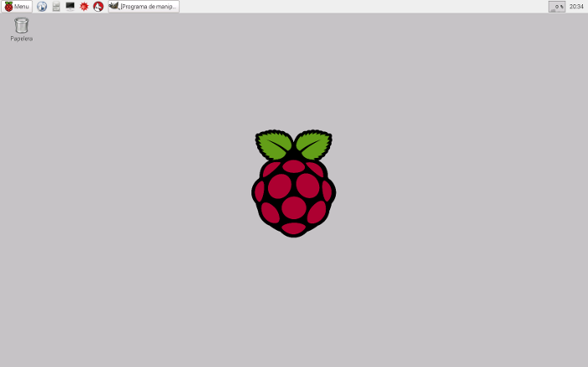Open the file manager launcher icon
Viewport: 588px width, 367px height.
click(56, 7)
